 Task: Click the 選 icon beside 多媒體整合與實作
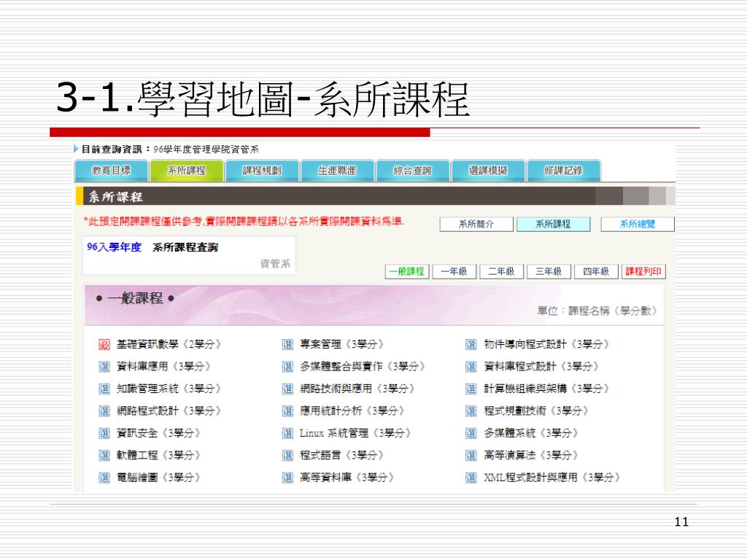(x=287, y=367)
